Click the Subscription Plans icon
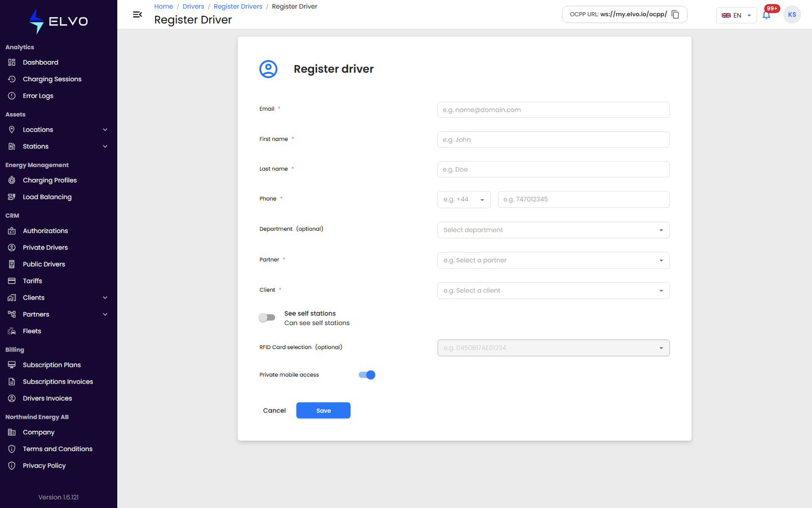The width and height of the screenshot is (812, 508). pyautogui.click(x=12, y=365)
